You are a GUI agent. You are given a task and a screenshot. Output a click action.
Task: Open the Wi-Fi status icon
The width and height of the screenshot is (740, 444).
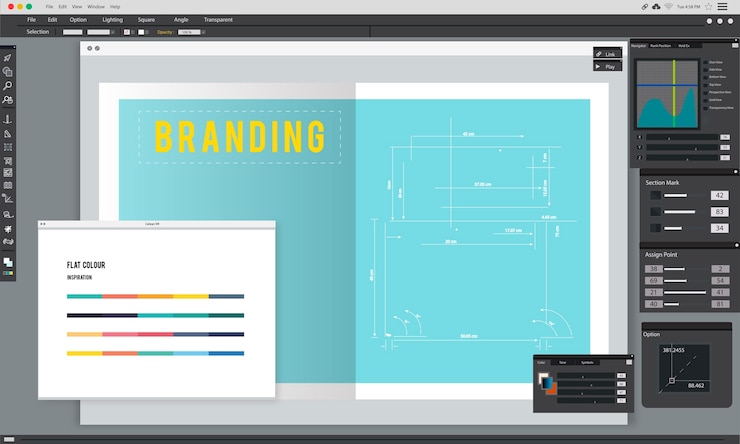pyautogui.click(x=668, y=7)
